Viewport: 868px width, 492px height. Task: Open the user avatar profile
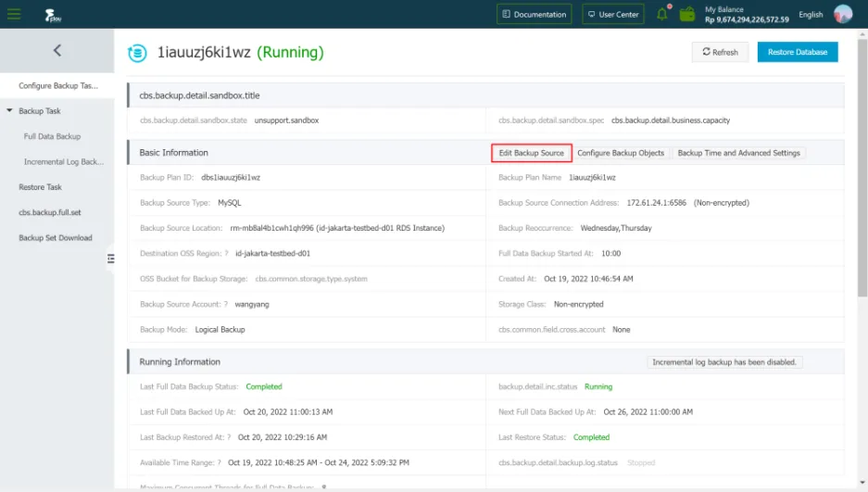point(843,14)
